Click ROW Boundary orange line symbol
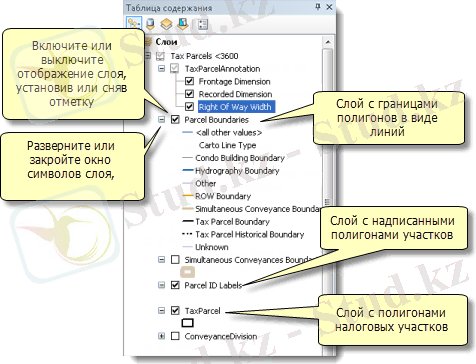 tap(188, 196)
